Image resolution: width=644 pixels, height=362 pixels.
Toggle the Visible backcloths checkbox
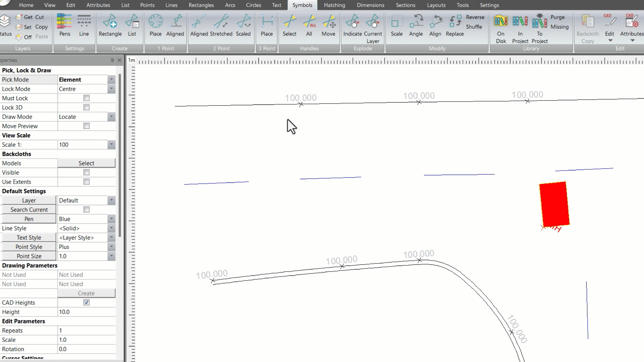(86, 172)
